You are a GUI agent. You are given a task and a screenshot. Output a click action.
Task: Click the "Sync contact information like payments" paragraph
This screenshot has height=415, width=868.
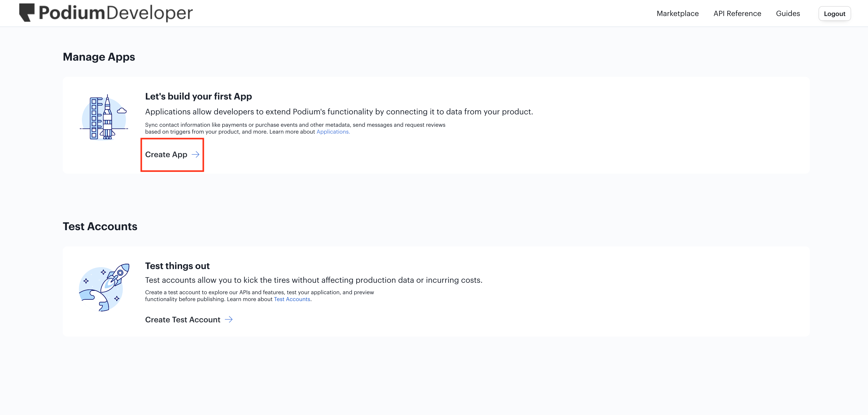295,128
